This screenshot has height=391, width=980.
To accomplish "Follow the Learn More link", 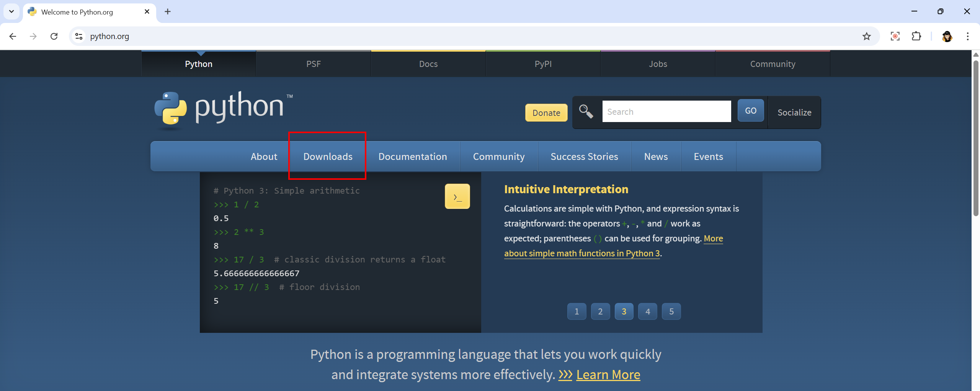I will [608, 375].
